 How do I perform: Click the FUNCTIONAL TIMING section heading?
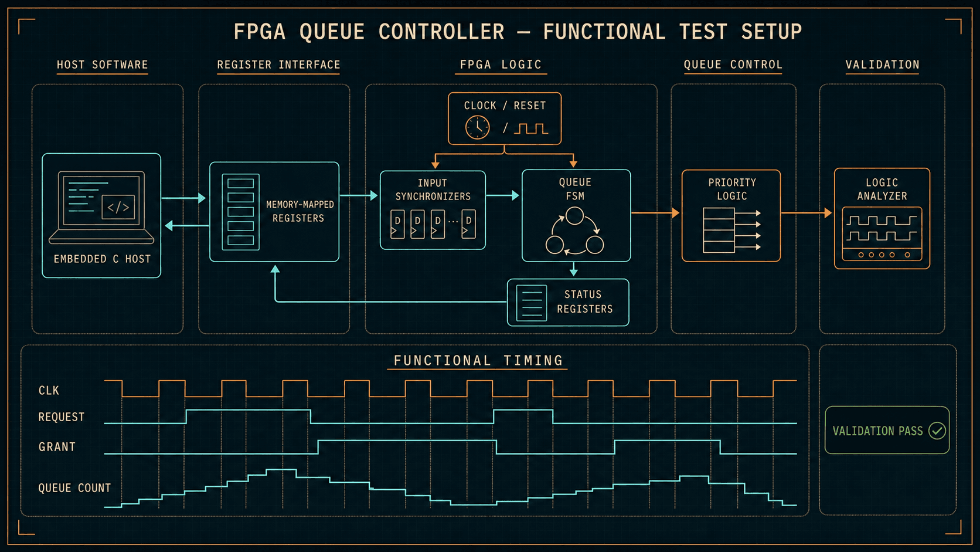(478, 360)
